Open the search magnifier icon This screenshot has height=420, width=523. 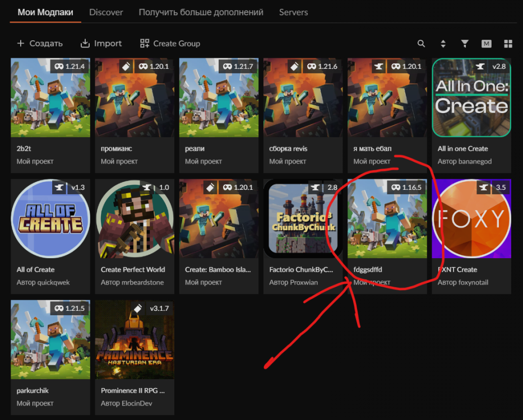[x=422, y=44]
